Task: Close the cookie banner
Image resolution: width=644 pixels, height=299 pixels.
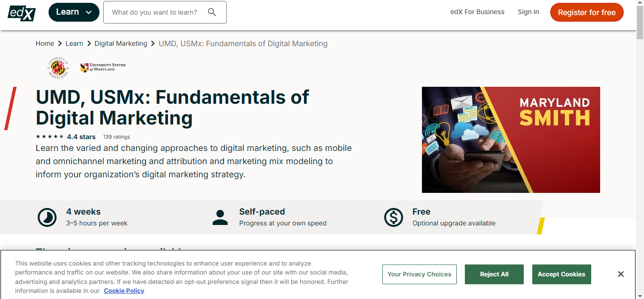Action: [621, 274]
